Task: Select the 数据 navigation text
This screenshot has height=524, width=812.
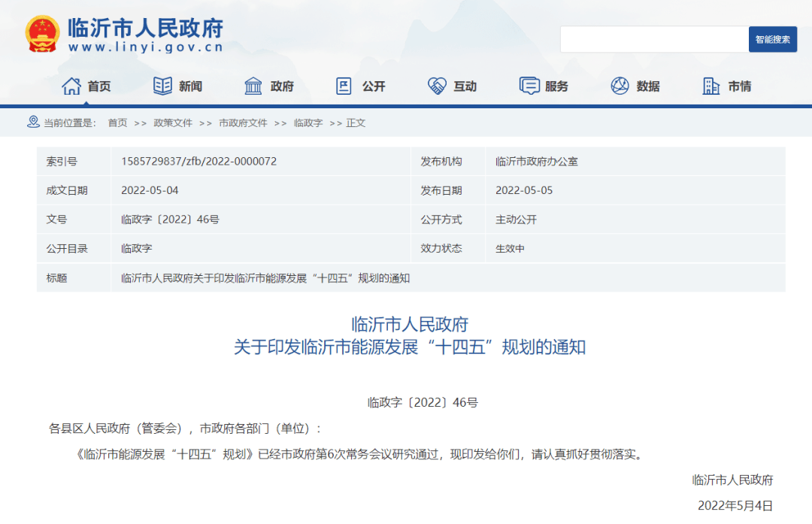Action: (648, 86)
